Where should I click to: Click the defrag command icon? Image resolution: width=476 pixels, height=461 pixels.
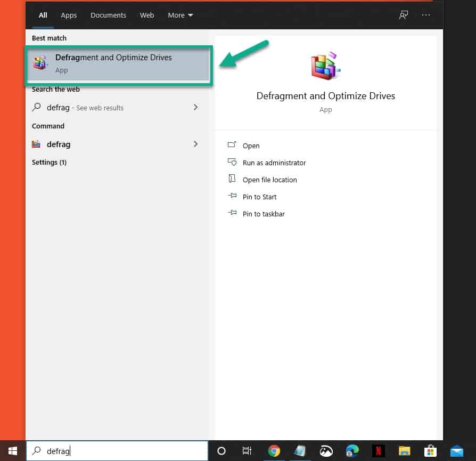(36, 144)
